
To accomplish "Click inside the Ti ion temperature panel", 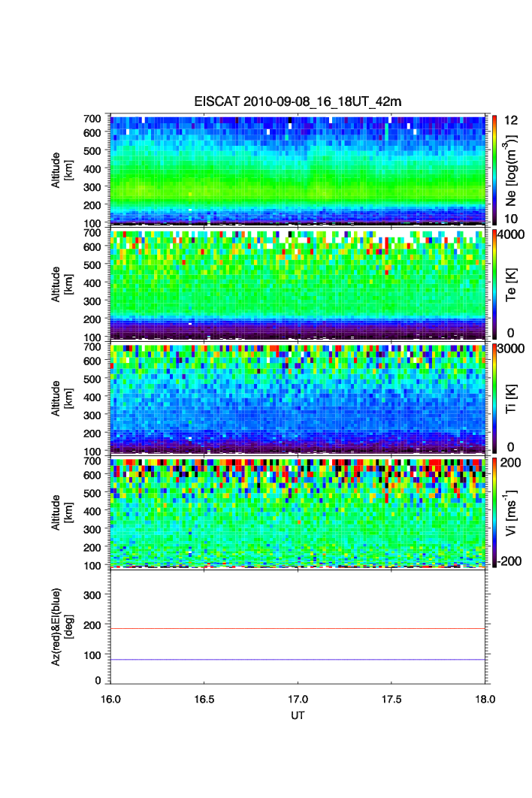I will [299, 398].
